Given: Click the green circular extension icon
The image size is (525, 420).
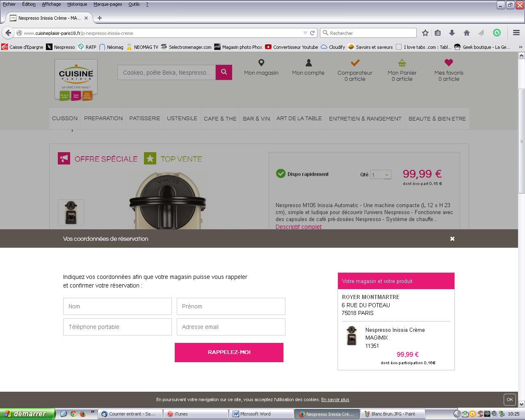Looking at the screenshot, I should [497, 33].
